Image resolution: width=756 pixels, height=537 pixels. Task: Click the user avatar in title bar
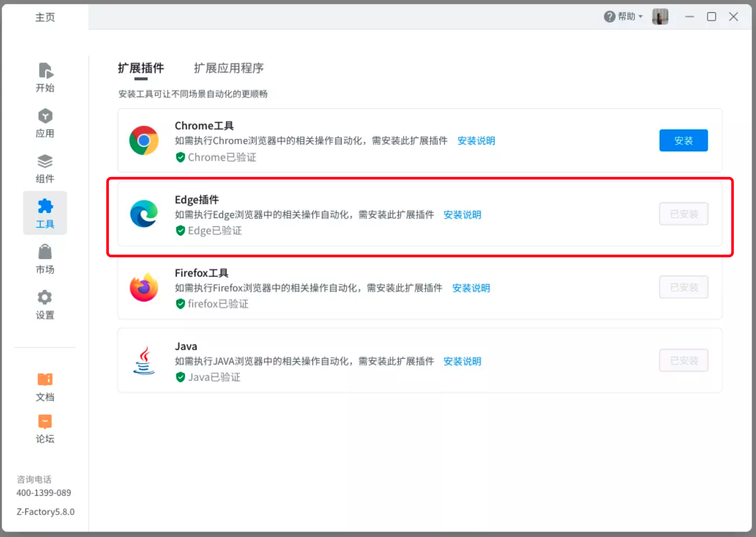tap(660, 17)
